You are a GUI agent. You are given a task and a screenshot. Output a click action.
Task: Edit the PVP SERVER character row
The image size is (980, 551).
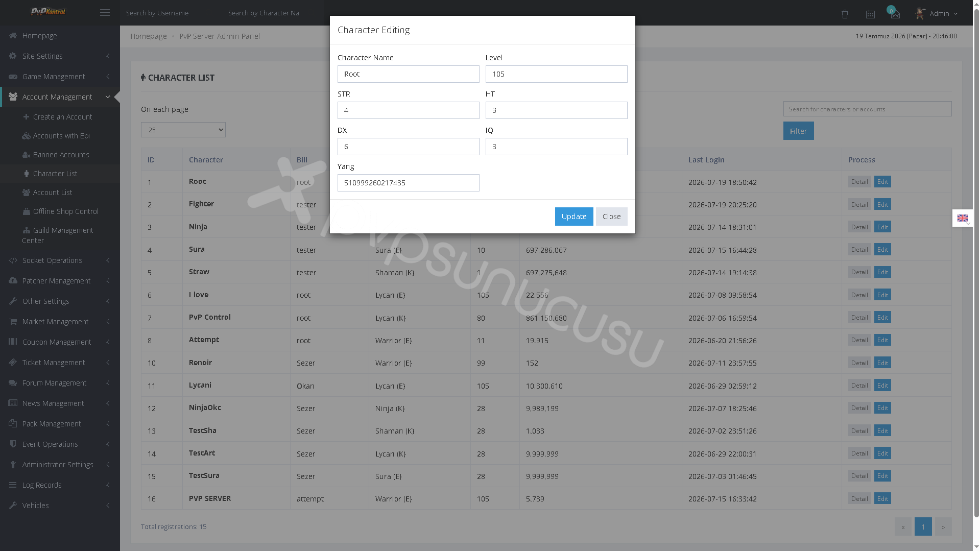tap(882, 499)
